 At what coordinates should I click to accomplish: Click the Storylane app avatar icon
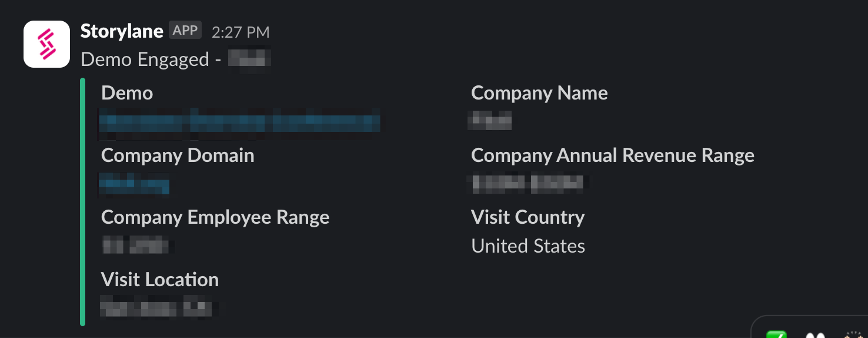(47, 44)
